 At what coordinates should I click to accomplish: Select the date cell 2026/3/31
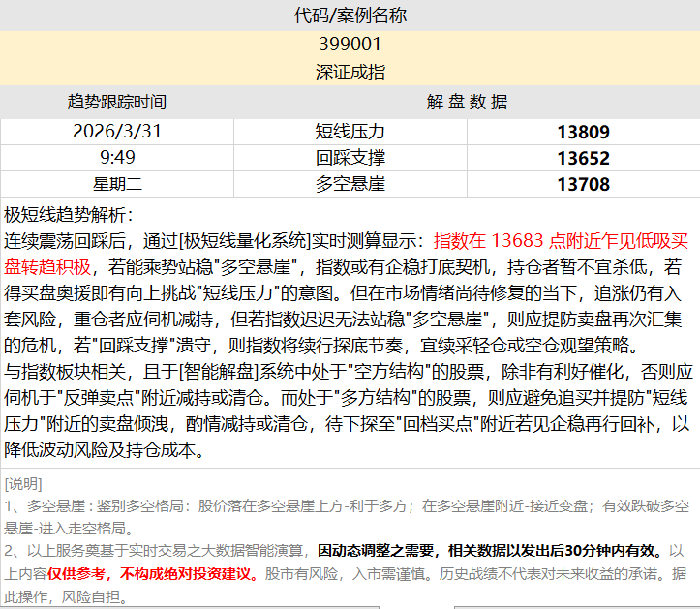tap(116, 132)
